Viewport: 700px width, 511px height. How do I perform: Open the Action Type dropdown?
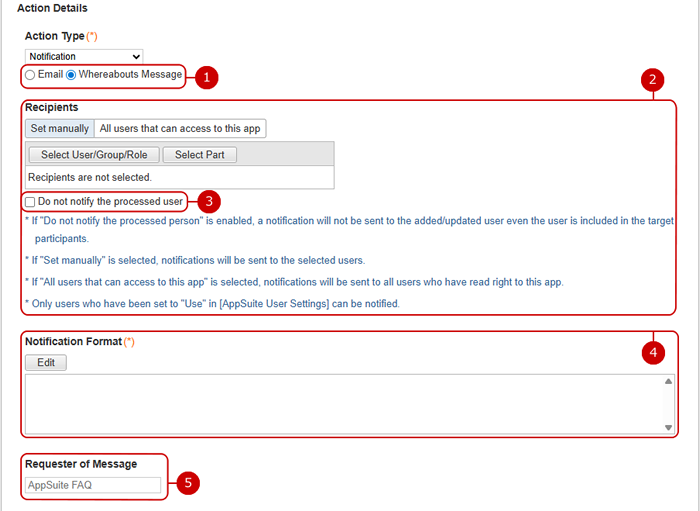(84, 57)
